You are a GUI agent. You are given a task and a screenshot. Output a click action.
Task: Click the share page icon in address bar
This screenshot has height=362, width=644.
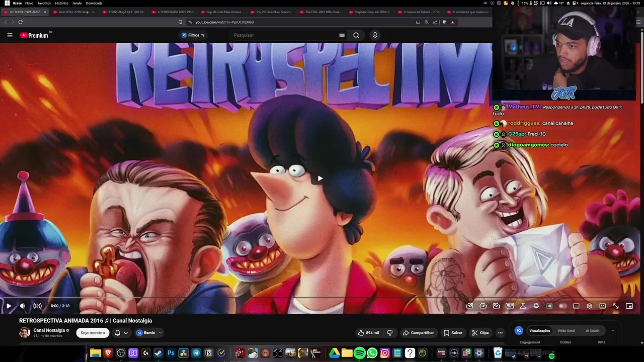pyautogui.click(x=435, y=22)
